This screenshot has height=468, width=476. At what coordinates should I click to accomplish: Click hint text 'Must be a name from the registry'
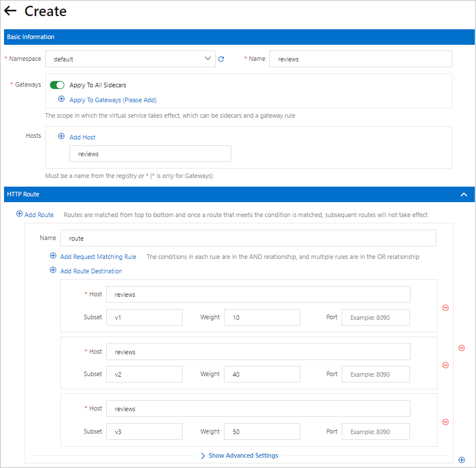point(129,176)
